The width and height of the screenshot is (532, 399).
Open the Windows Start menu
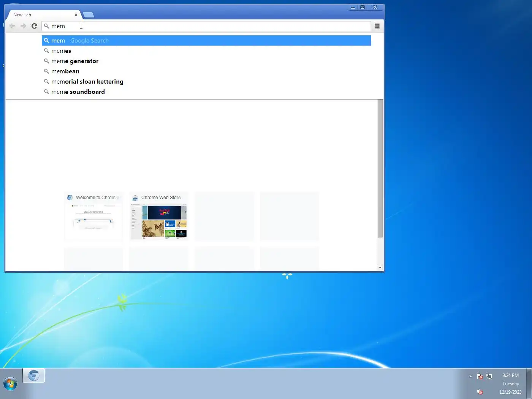[x=10, y=383]
